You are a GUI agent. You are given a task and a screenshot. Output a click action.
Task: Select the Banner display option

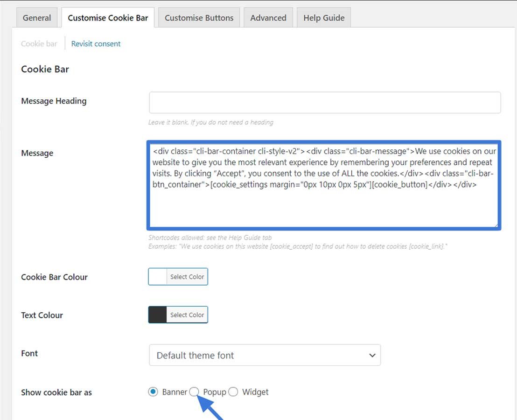coord(153,392)
